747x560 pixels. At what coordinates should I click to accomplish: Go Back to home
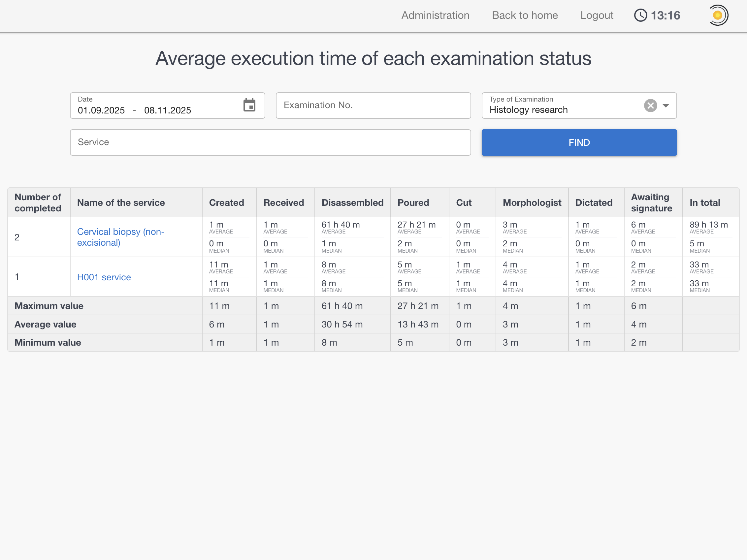(525, 16)
